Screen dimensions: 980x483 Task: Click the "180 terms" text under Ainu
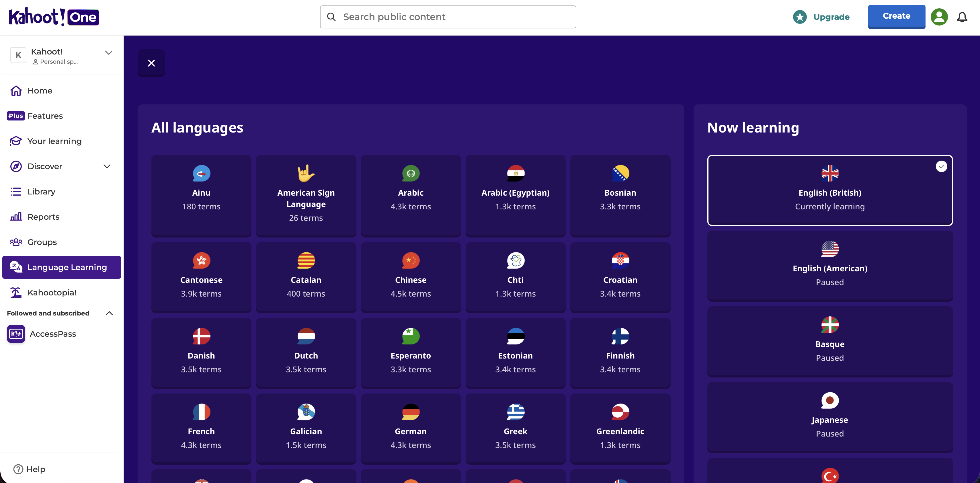(201, 207)
